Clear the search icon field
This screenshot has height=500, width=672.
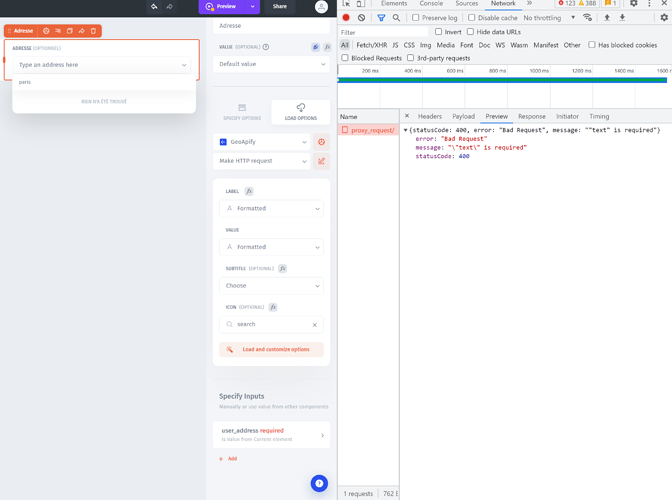pos(315,325)
